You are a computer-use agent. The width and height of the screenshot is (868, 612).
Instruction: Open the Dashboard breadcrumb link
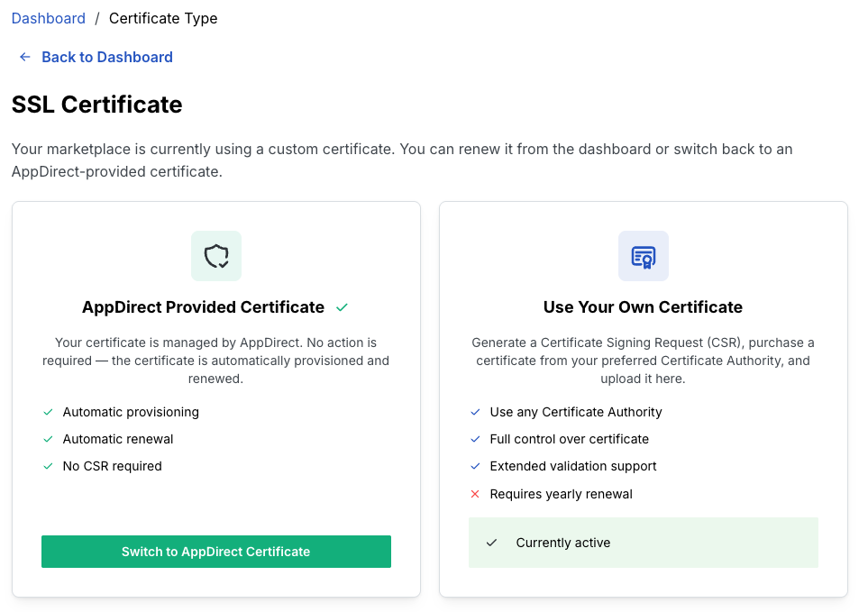pyautogui.click(x=48, y=18)
